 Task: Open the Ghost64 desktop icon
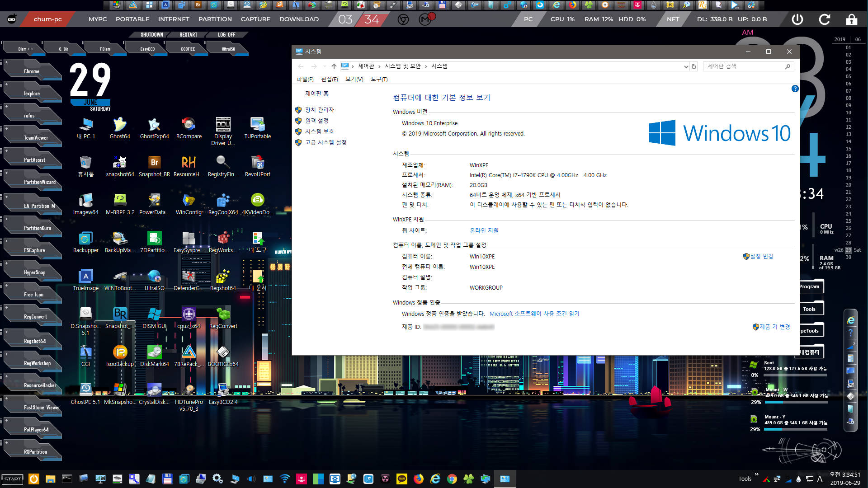tap(120, 128)
